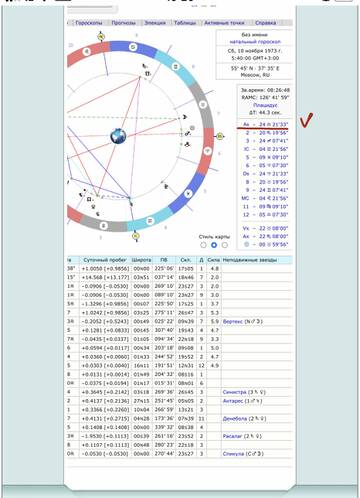Click the -1.9530 [+0.1113] cell
This screenshot has height=498, width=360.
(x=105, y=436)
